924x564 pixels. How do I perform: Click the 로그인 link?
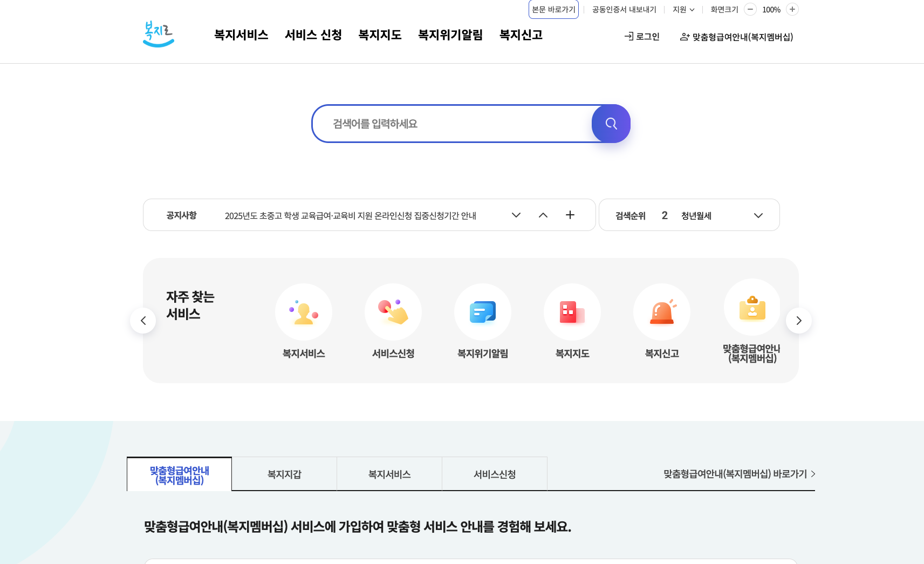click(642, 37)
